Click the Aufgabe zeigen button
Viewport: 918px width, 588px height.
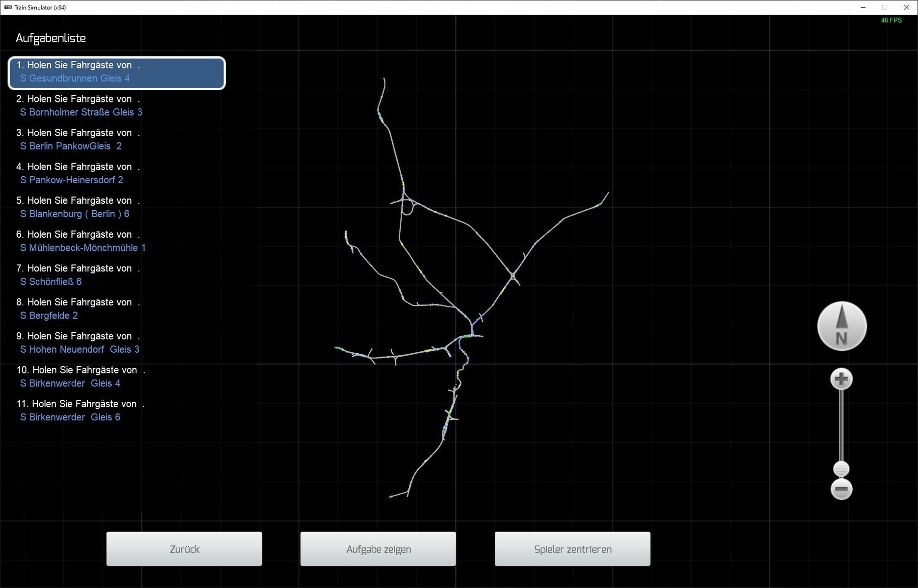coord(378,549)
